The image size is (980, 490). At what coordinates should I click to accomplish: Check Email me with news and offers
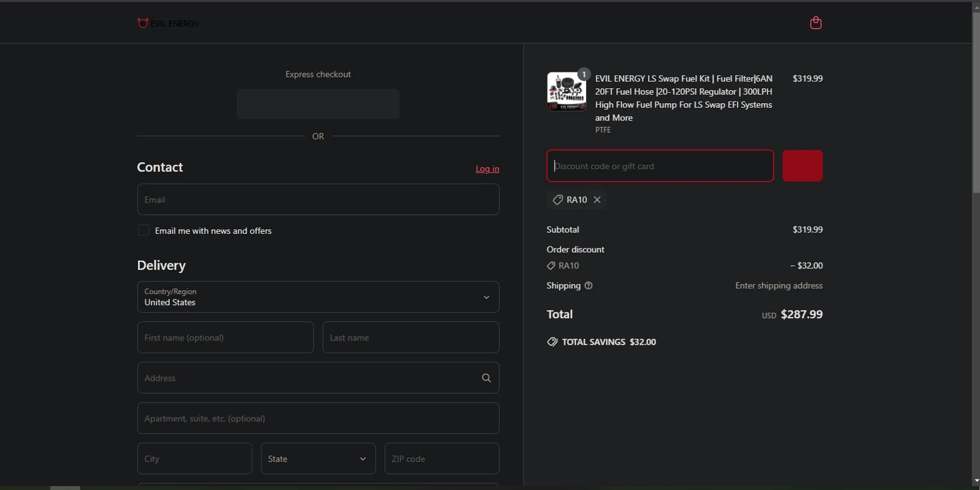click(143, 231)
